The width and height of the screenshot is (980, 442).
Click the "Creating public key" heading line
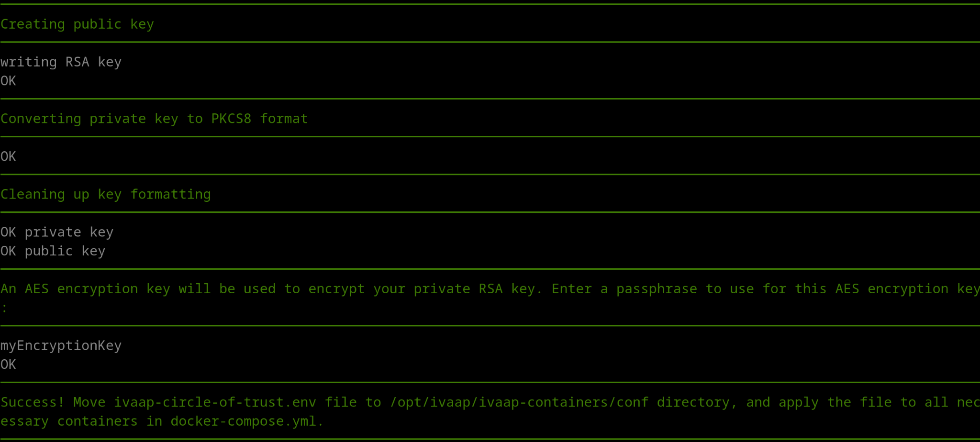[x=77, y=24]
